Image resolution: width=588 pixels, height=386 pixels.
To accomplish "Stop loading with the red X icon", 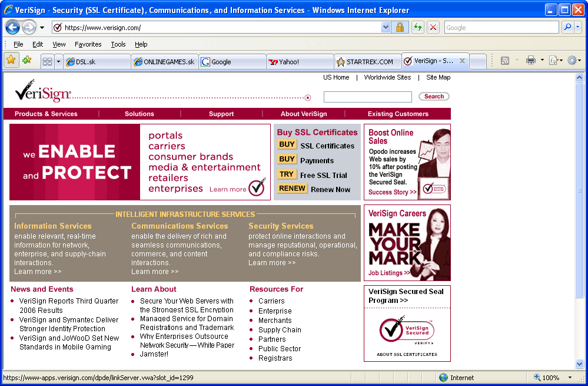I will [x=433, y=28].
